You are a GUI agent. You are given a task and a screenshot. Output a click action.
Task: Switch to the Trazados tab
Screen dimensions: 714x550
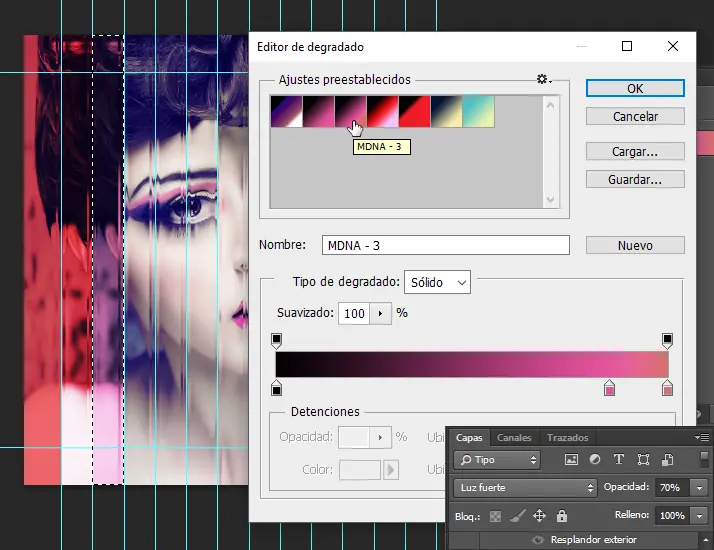[x=567, y=438]
